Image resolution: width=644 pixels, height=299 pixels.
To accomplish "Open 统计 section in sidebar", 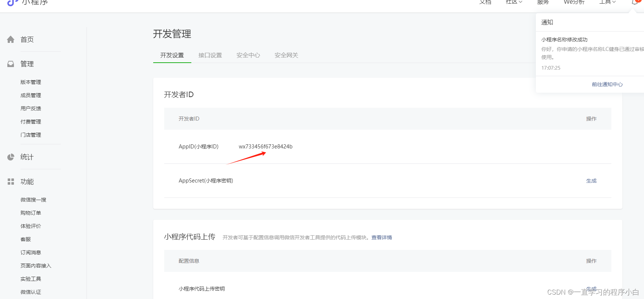I will click(x=27, y=157).
